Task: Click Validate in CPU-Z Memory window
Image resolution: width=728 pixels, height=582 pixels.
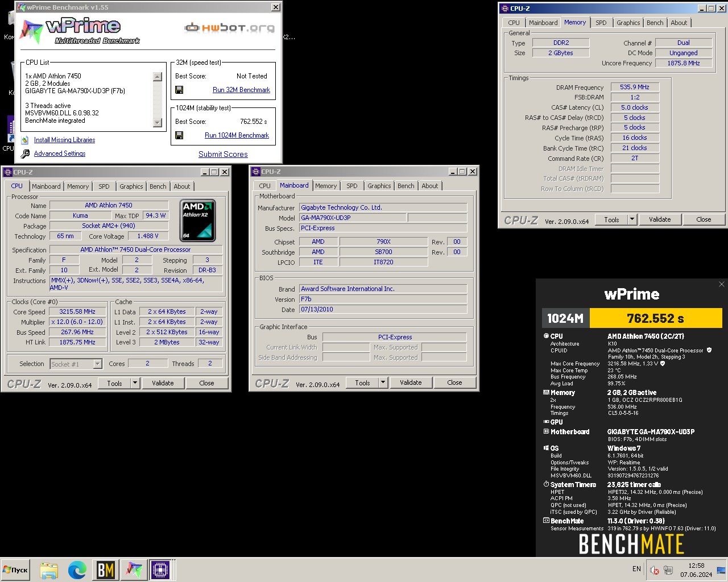Action: tap(660, 219)
